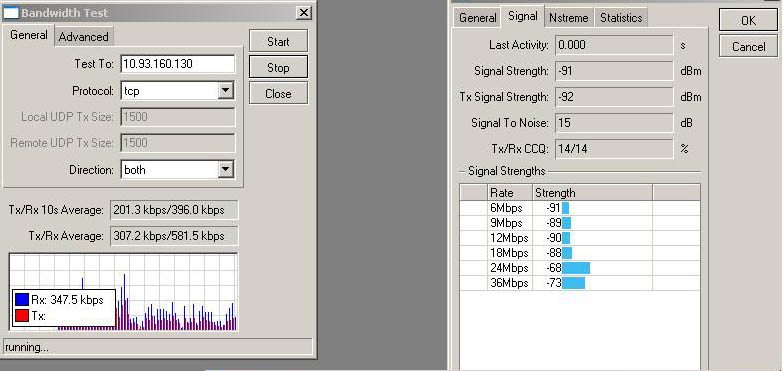The height and width of the screenshot is (371, 783).
Task: Click the Rx: 347.5 kbps legend text
Action: [67, 300]
